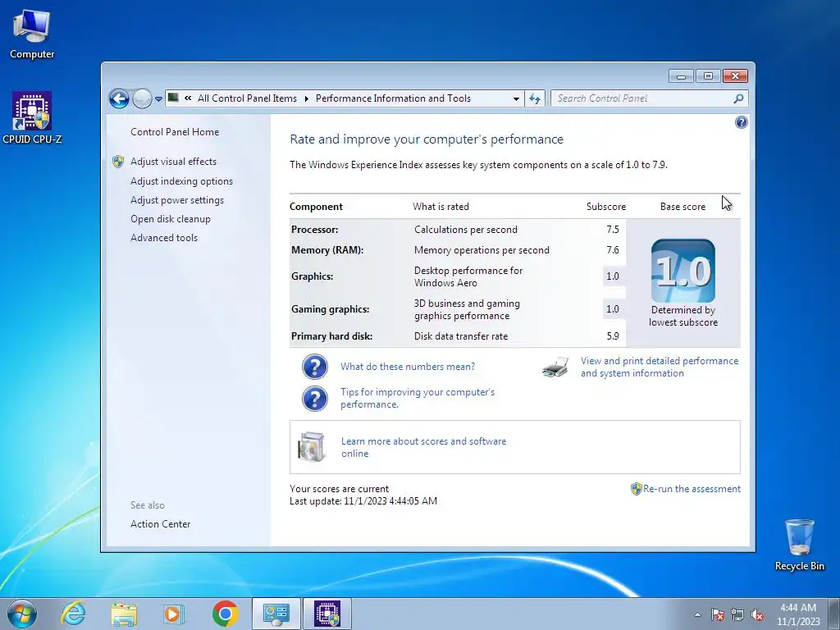Click the Performance Information and Tools breadcrumb
840x630 pixels.
[x=393, y=98]
